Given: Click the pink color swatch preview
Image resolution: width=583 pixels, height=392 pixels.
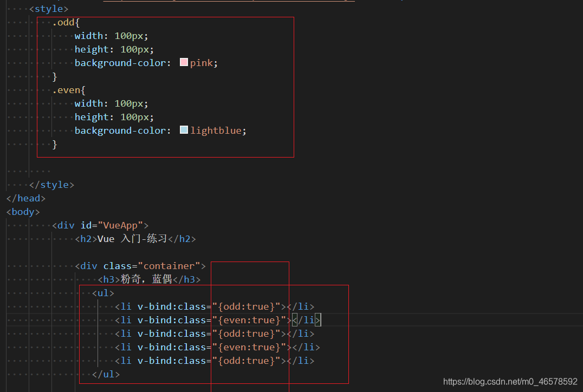Looking at the screenshot, I should (184, 62).
